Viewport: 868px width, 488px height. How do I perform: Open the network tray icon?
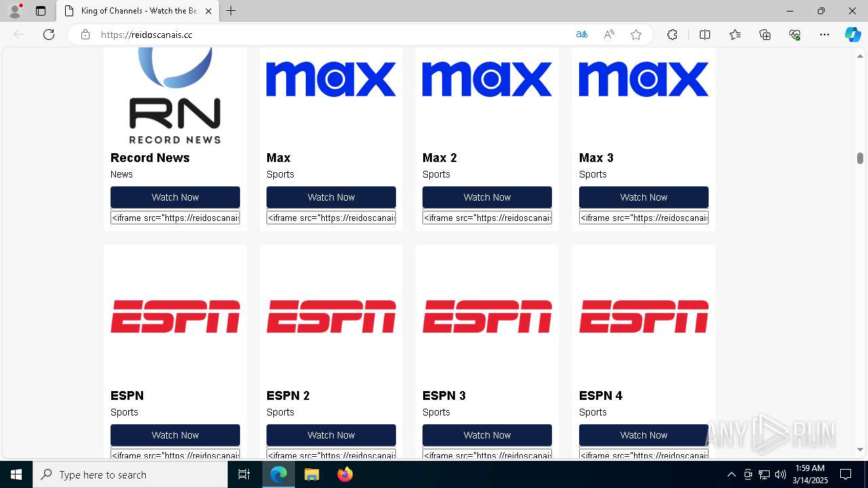coord(764,474)
